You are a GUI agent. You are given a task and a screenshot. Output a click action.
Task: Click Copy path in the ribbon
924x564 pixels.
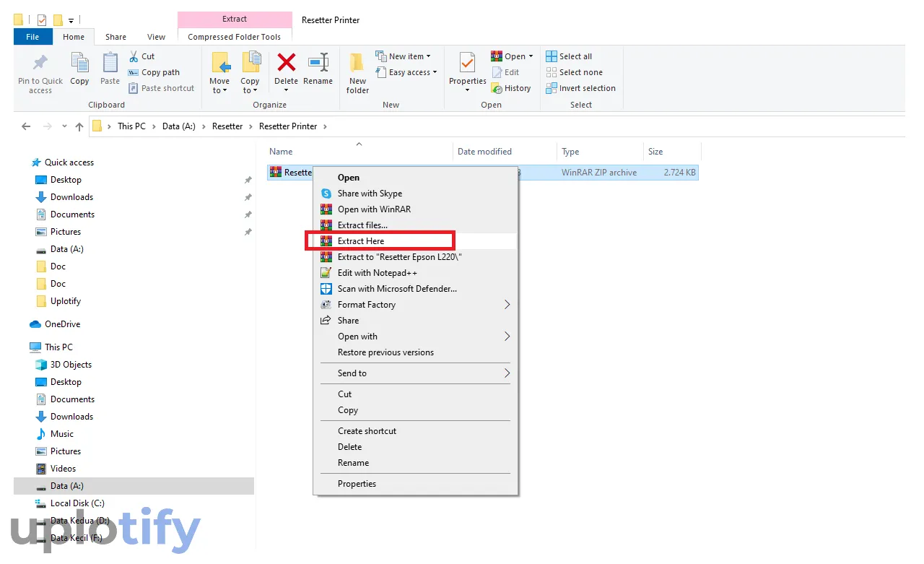(154, 72)
